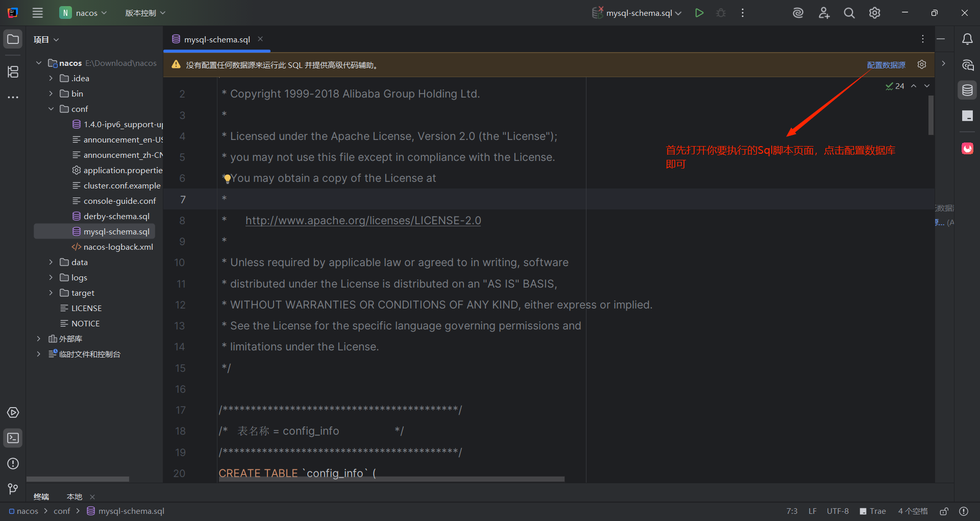Hide the right tool window

pyautogui.click(x=941, y=39)
